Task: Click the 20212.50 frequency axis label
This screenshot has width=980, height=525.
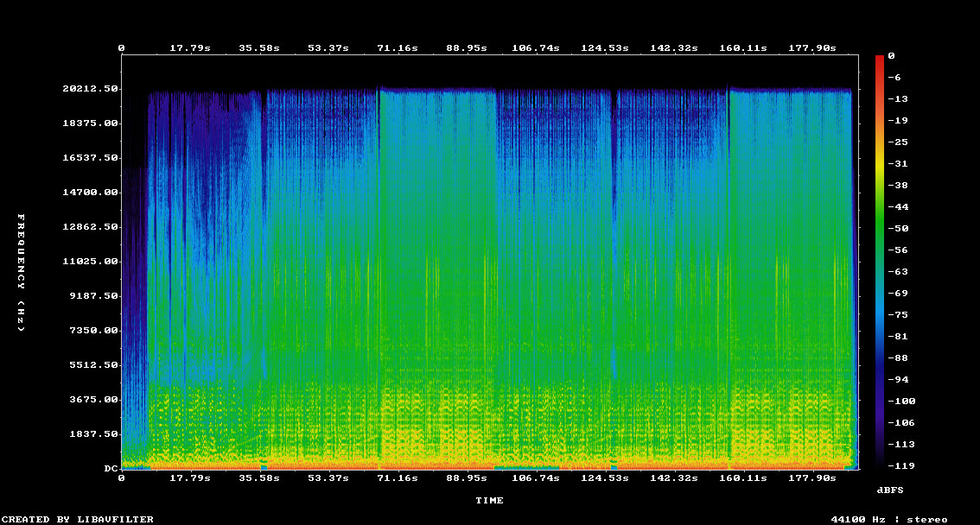Action: [x=90, y=89]
